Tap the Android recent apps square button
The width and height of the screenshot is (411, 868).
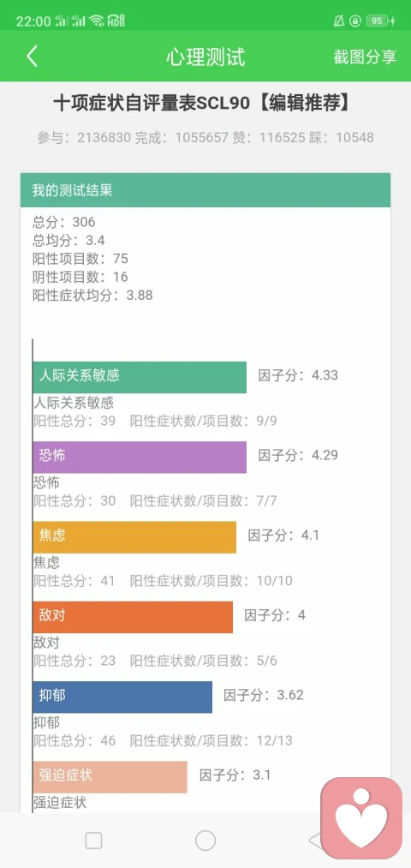point(93,841)
